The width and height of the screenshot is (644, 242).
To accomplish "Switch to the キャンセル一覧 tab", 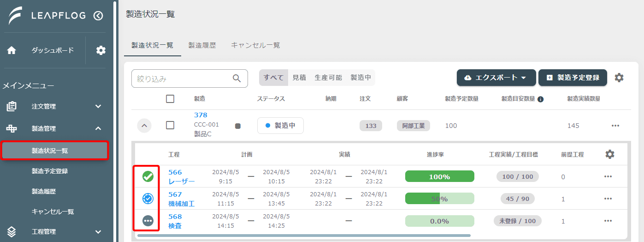I will (255, 45).
